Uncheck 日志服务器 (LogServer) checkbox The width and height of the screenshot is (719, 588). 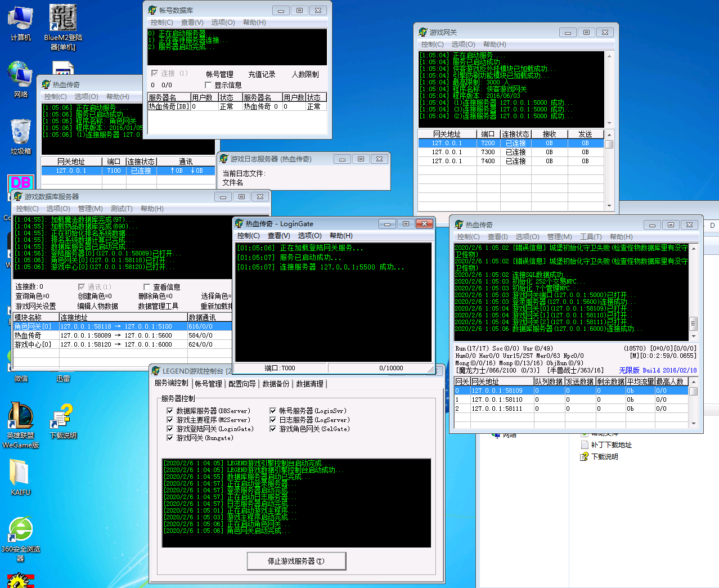coord(273,420)
